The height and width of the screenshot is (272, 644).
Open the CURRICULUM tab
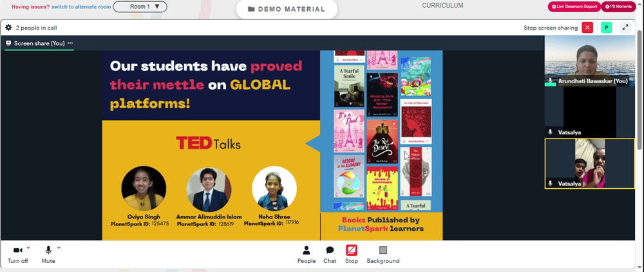pyautogui.click(x=442, y=6)
